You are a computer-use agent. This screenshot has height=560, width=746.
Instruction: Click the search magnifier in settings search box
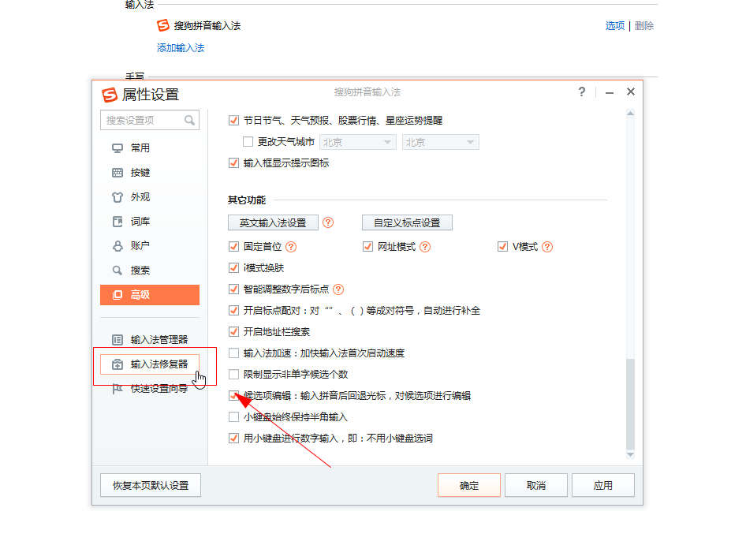coord(189,121)
